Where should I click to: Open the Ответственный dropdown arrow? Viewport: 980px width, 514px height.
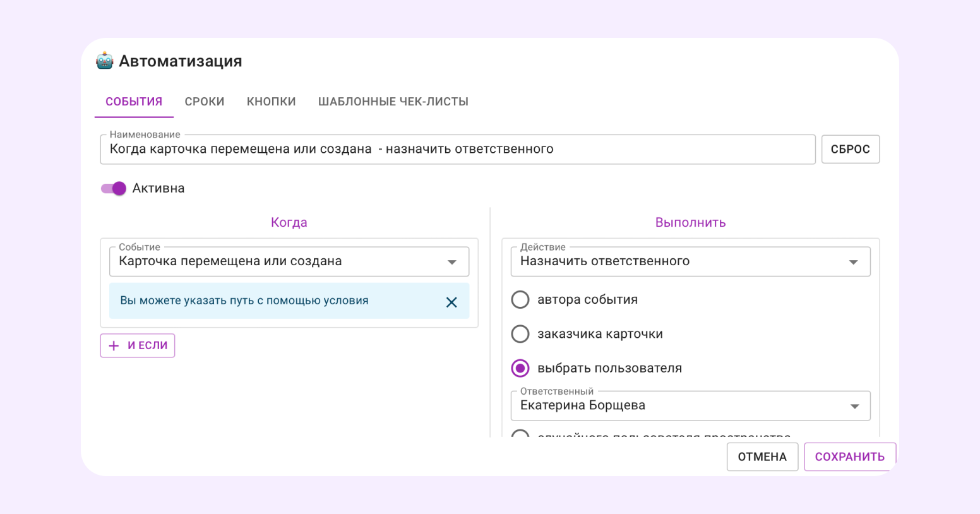tap(854, 406)
